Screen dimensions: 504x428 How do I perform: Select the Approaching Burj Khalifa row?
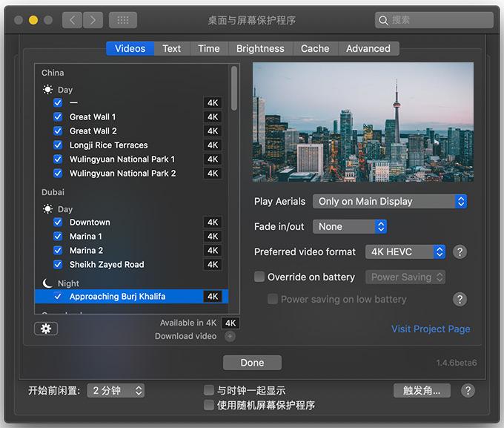pos(131,297)
